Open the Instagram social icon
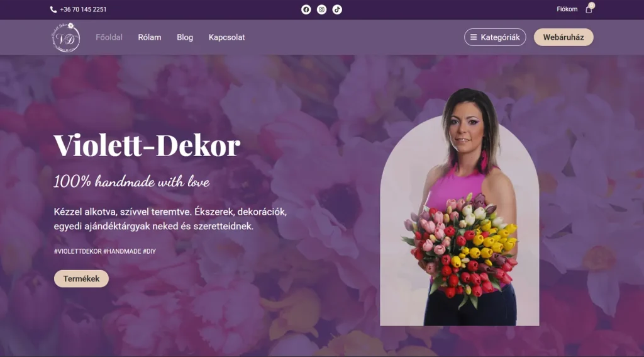 click(321, 9)
